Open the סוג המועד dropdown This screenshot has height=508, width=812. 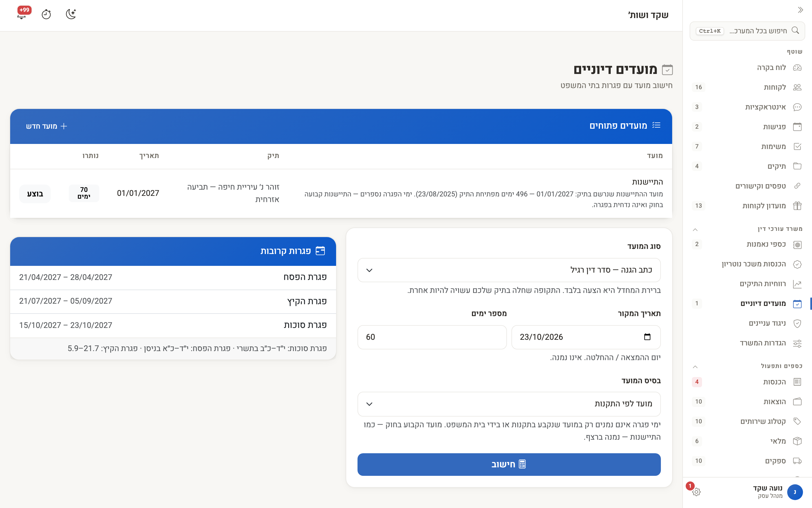coord(509,270)
